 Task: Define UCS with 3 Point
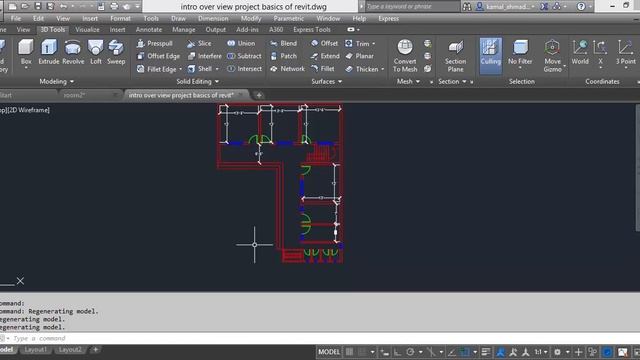click(x=625, y=52)
